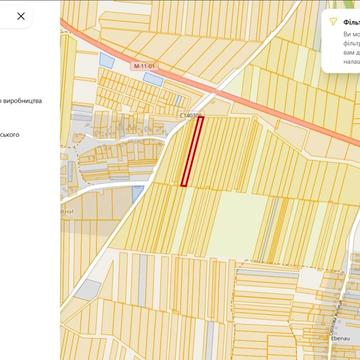This screenshot has width=360, height=360.
Task: Click the yellow filter funnel icon
Action: click(x=332, y=22)
